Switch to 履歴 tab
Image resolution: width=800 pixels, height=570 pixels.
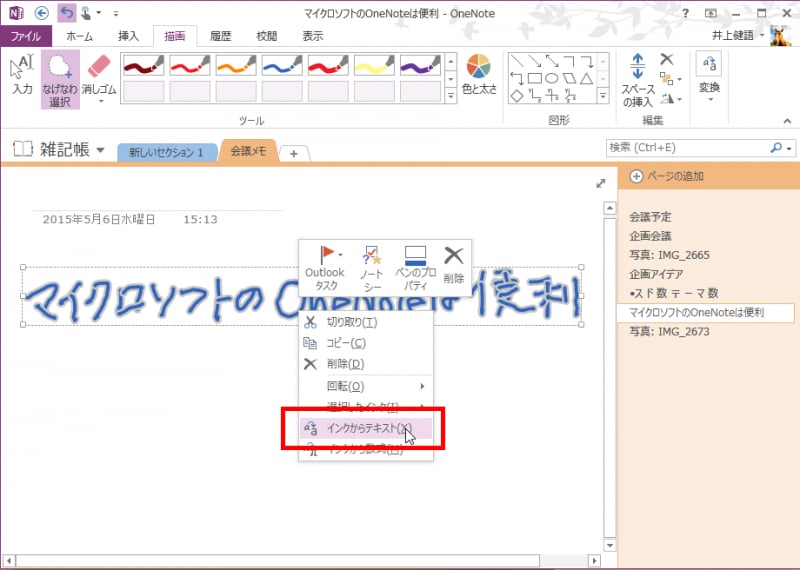(x=220, y=36)
